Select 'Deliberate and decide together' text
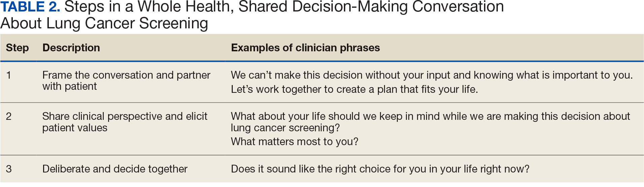This screenshot has height=187, width=644. pos(115,169)
